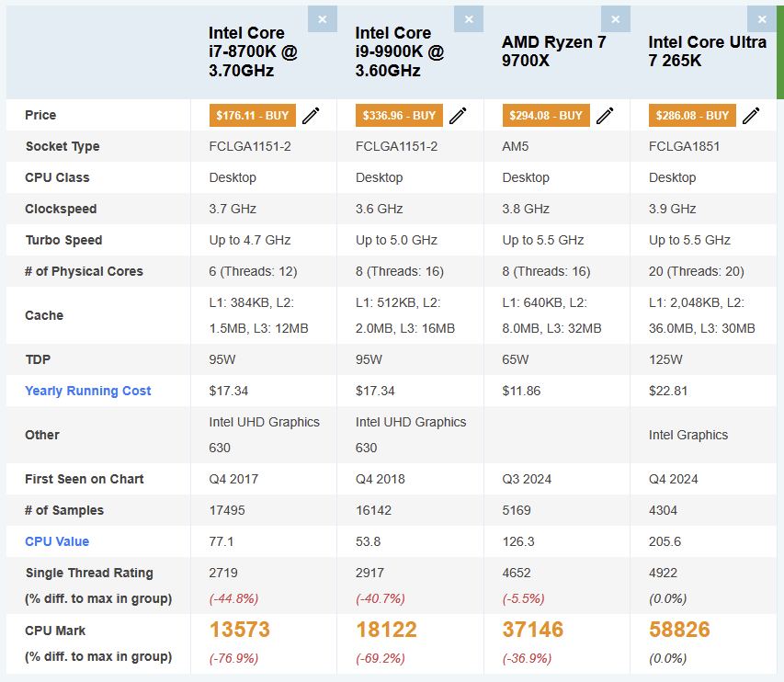Click the (-36.9%) CPU Mark difference
The width and height of the screenshot is (784, 682).
(527, 658)
